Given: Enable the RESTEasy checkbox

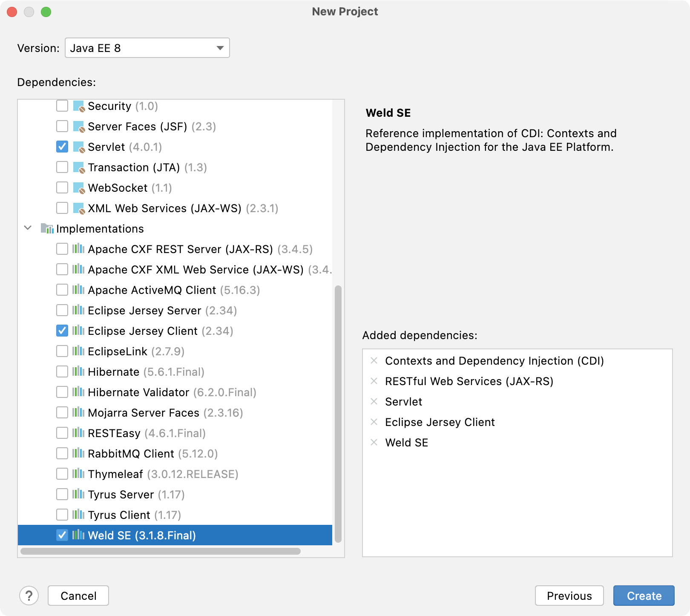Looking at the screenshot, I should (x=62, y=433).
